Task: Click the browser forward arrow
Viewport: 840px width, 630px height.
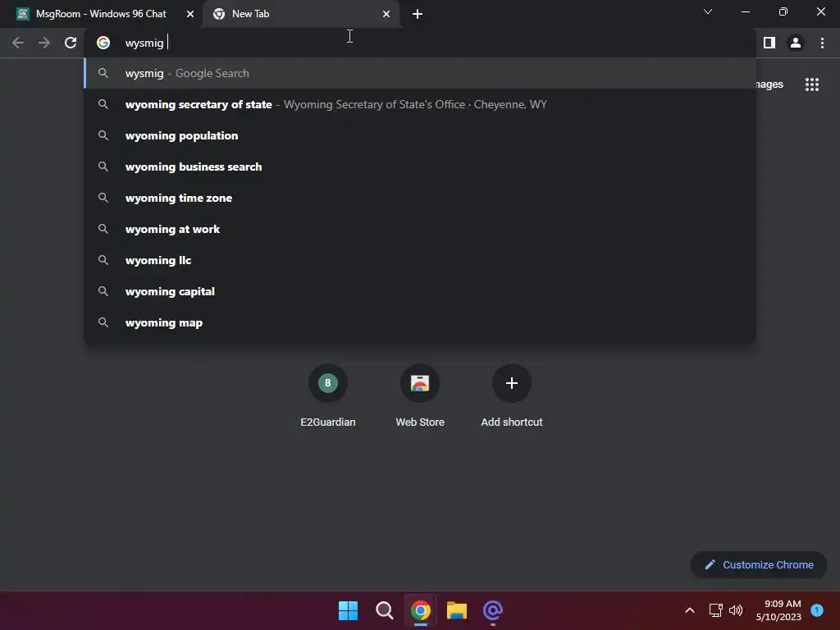Action: click(x=44, y=43)
